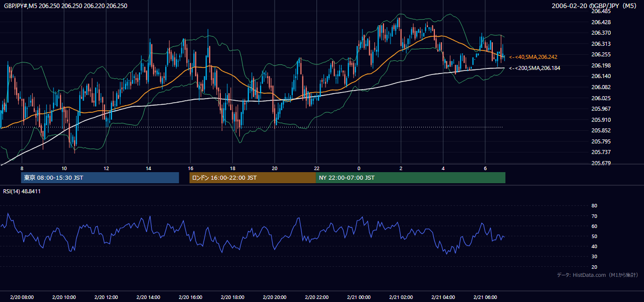
Task: Click RSI level 80 on the scale
Action: coord(594,206)
